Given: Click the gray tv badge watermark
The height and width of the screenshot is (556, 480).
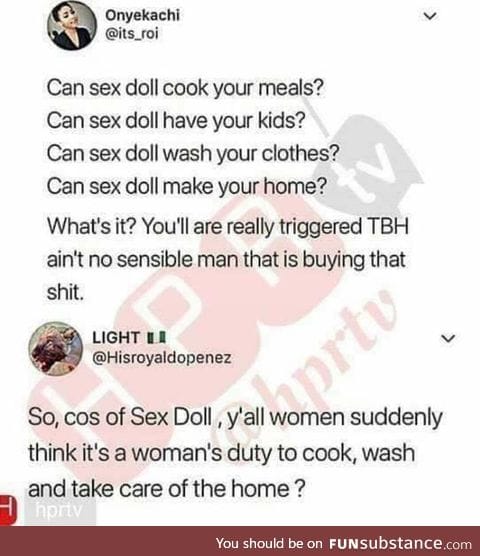Looking at the screenshot, I should click(369, 160).
